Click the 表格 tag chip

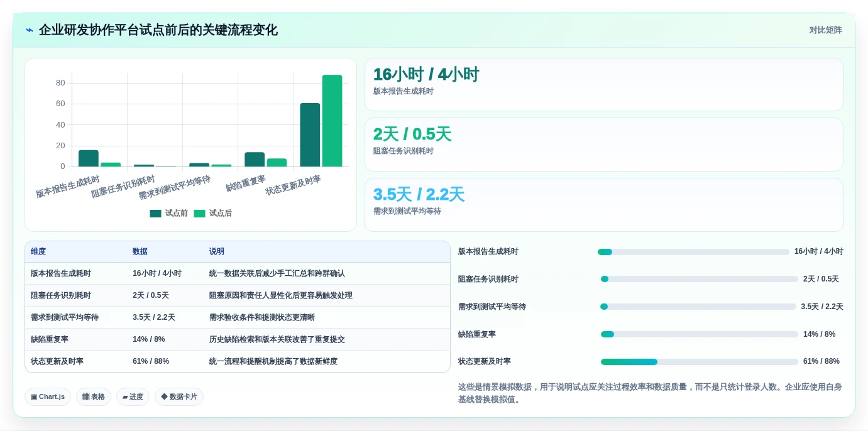pyautogui.click(x=94, y=397)
